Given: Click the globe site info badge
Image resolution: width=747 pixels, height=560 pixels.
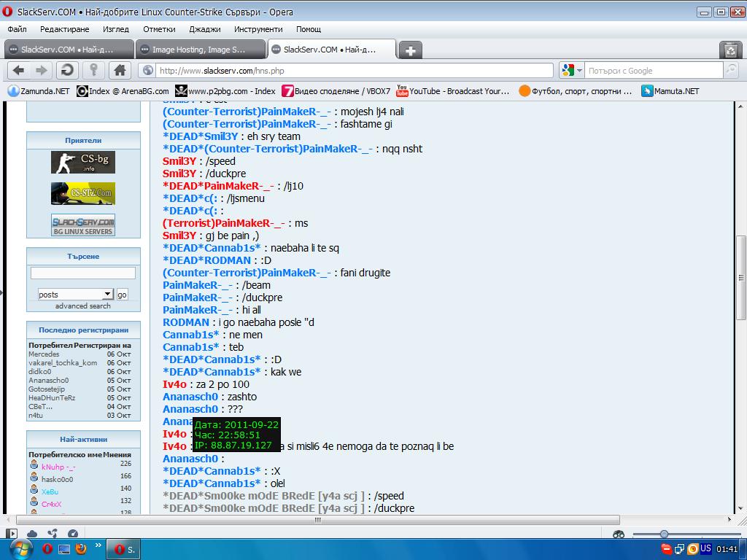Looking at the screenshot, I should (148, 71).
